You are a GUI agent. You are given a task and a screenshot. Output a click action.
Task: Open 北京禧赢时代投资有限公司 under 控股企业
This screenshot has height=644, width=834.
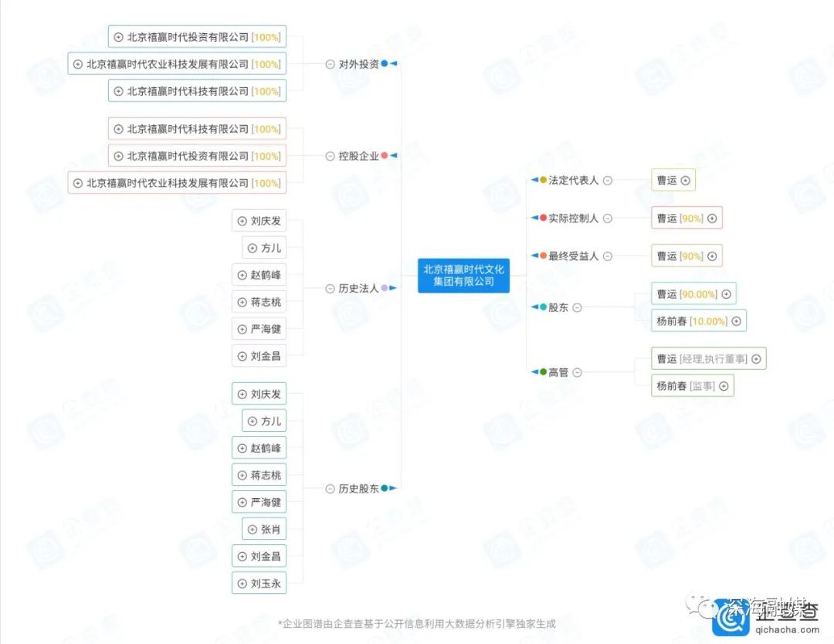(188, 156)
